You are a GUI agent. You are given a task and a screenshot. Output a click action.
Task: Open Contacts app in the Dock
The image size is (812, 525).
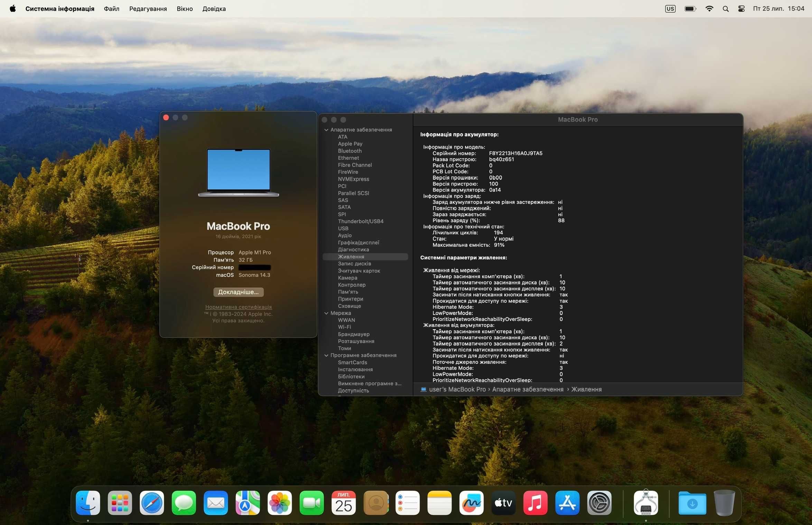tap(376, 503)
